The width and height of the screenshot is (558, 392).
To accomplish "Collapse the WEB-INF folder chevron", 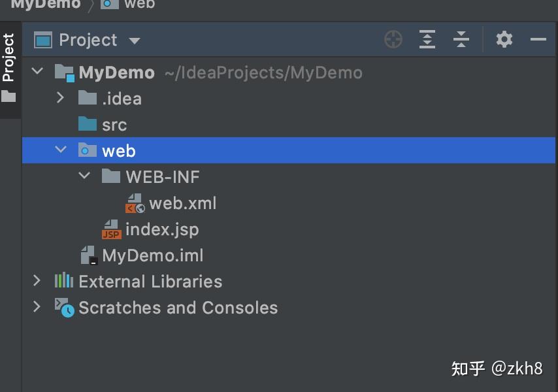I will click(x=84, y=176).
